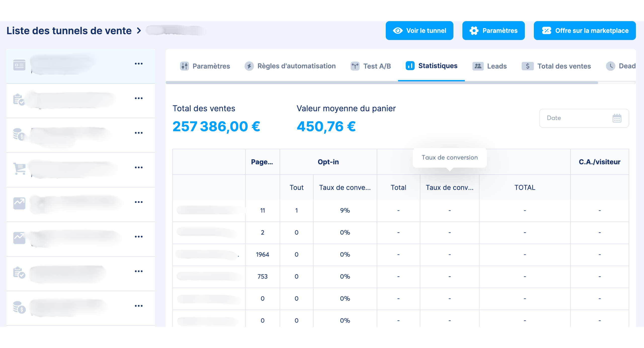This screenshot has width=644, height=348.
Task: Click the gear icon in Paramètres button
Action: click(x=474, y=31)
